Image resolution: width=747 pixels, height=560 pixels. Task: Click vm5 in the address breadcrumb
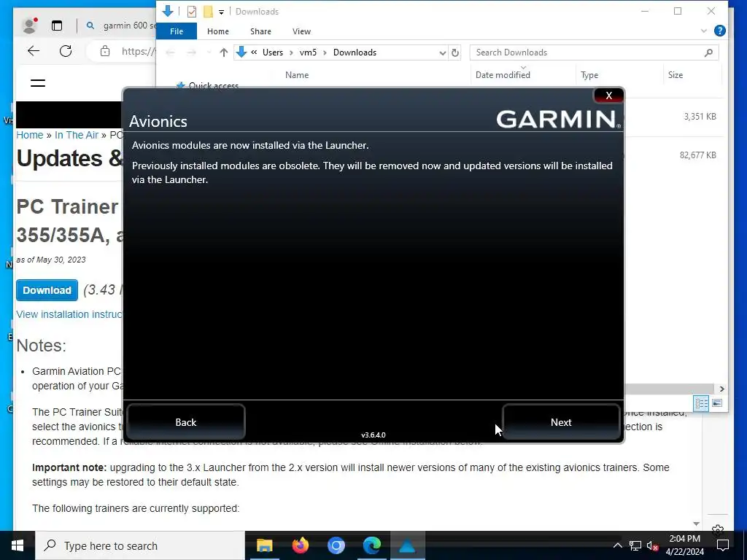click(x=308, y=52)
